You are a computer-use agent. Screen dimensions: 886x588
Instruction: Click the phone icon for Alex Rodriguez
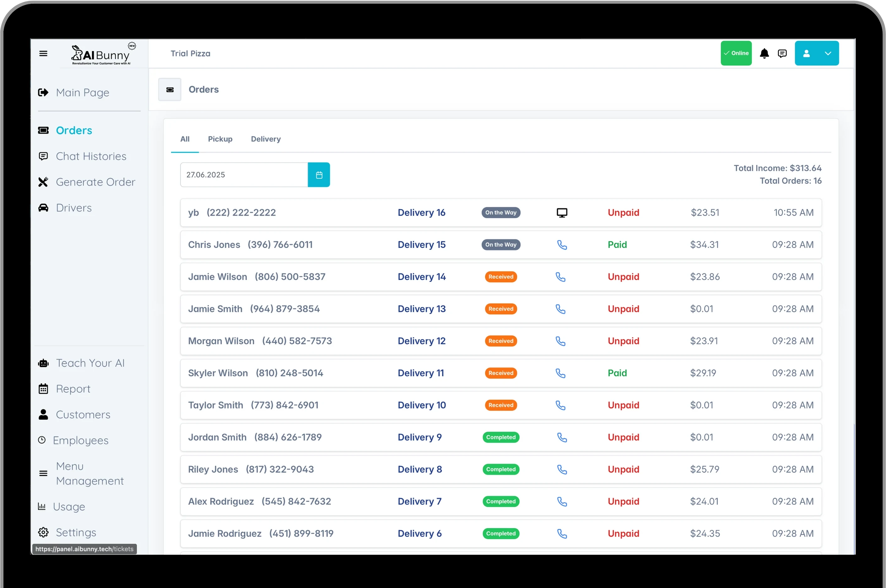point(562,502)
